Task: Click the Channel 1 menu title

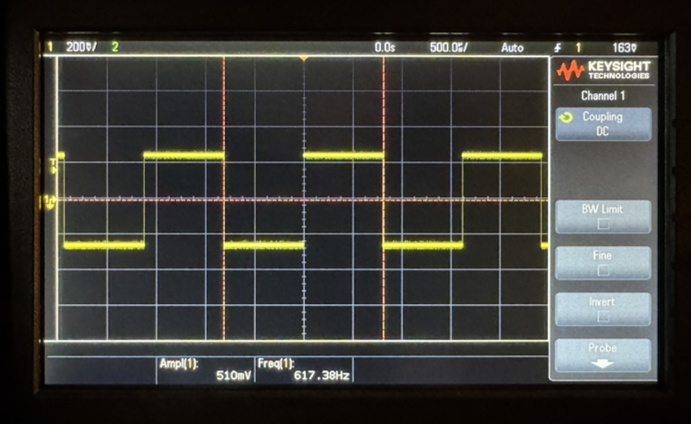Action: (603, 96)
